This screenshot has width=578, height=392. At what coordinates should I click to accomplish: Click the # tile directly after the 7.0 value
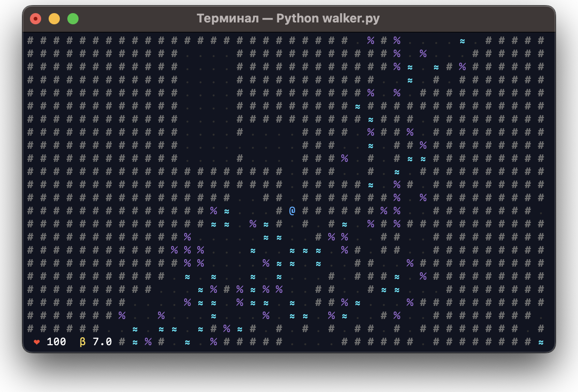coord(122,342)
